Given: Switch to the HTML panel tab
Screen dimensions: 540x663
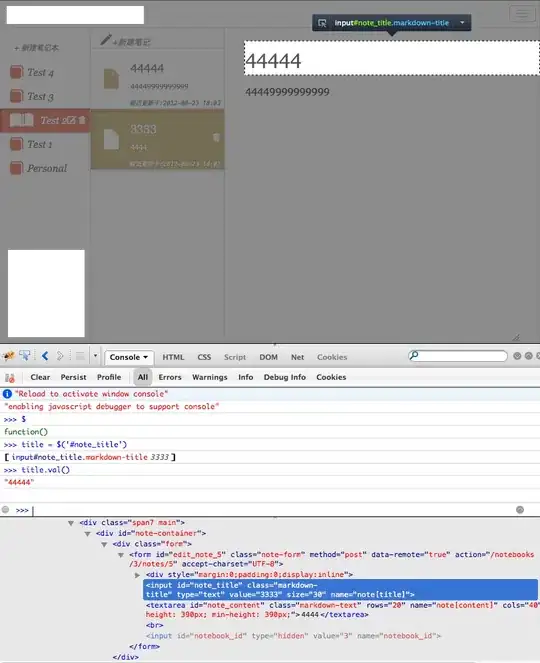Looking at the screenshot, I should pyautogui.click(x=173, y=357).
